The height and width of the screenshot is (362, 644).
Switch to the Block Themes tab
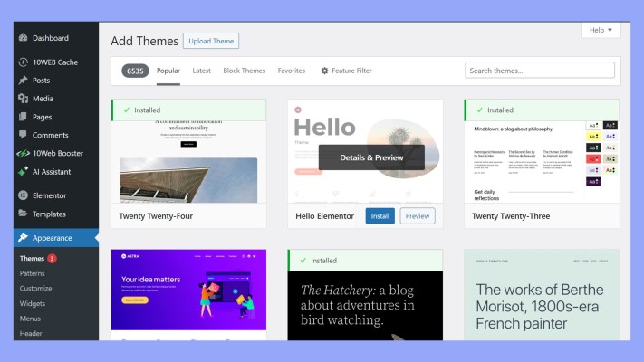pyautogui.click(x=244, y=71)
